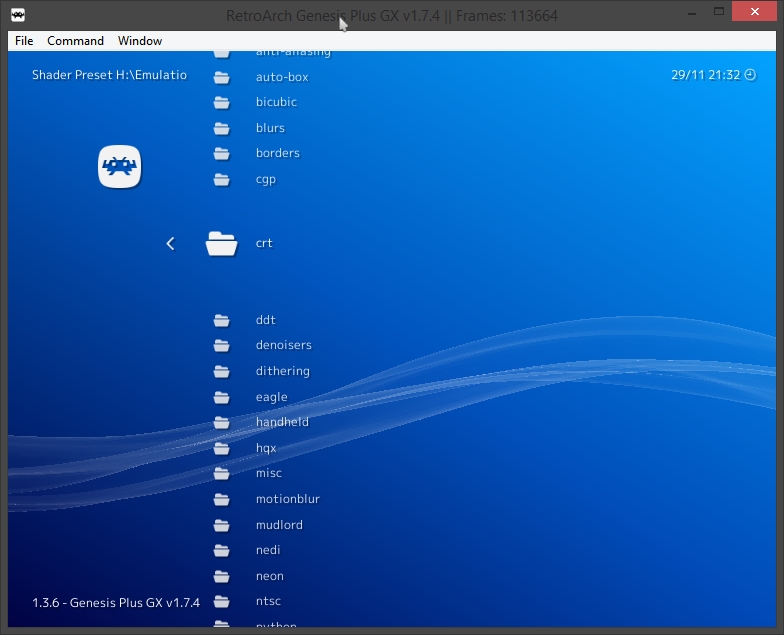
Task: Open the Command menu
Action: pos(76,41)
